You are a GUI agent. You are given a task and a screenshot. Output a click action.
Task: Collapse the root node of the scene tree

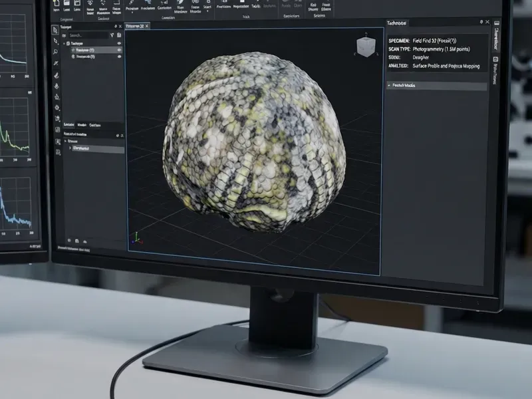[x=65, y=43]
